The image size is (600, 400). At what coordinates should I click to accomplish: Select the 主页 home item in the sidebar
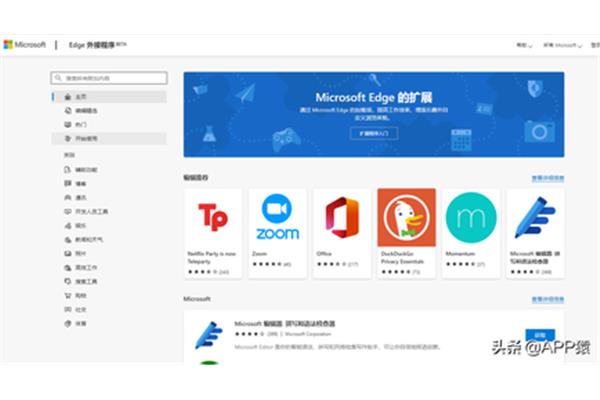109,96
